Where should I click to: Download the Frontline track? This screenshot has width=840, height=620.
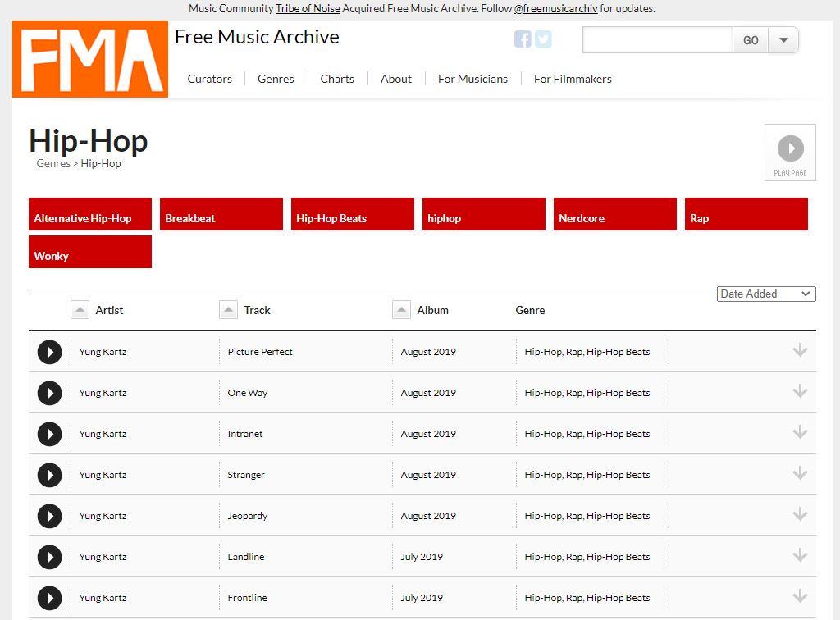800,596
